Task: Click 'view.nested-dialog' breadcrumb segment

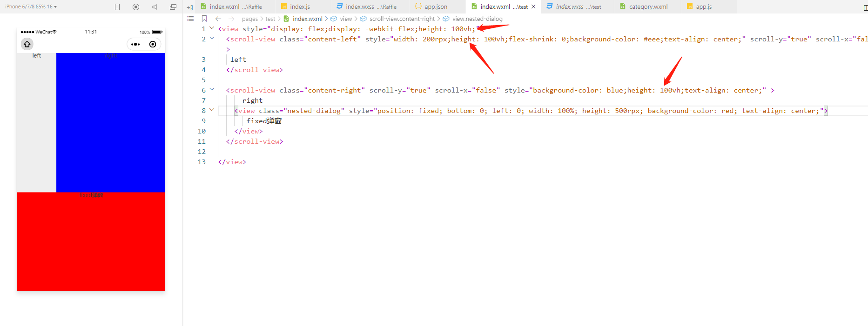Action: (478, 19)
